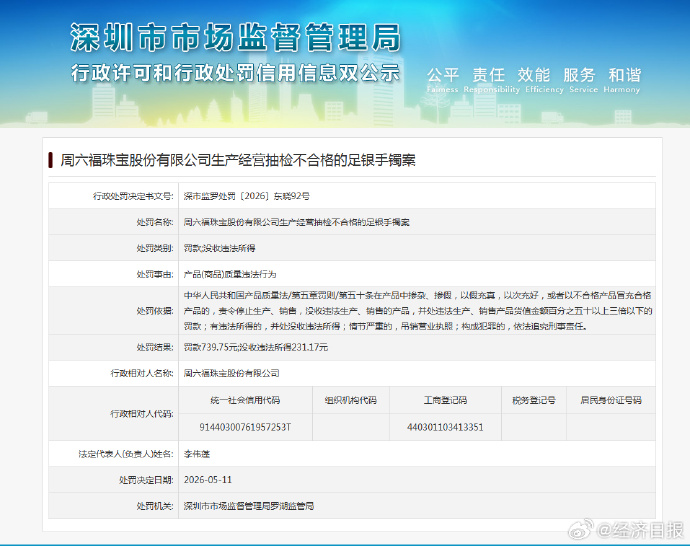This screenshot has width=690, height=546.
Task: Click the 处罚事由 value 产品(商品)质量违法行为
Action: [x=230, y=274]
